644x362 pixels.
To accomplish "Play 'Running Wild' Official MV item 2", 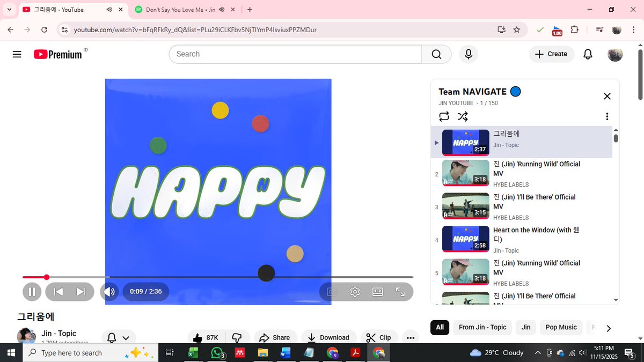I will (x=522, y=174).
